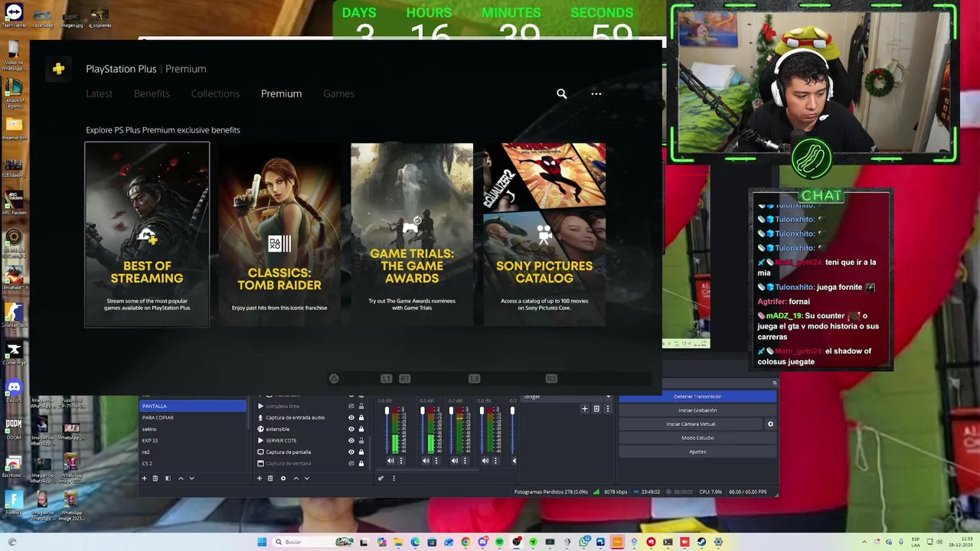
Task: Remove scene transition with trash icon
Action: 596,409
